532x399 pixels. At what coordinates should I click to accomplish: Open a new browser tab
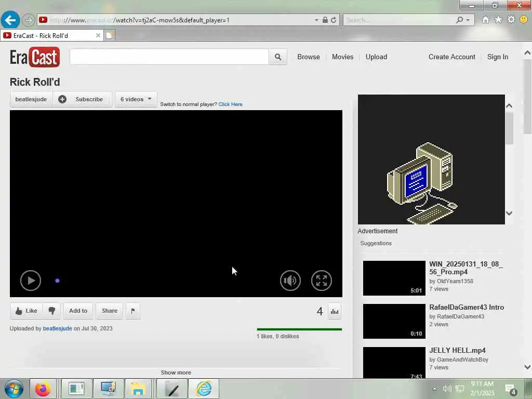point(109,35)
